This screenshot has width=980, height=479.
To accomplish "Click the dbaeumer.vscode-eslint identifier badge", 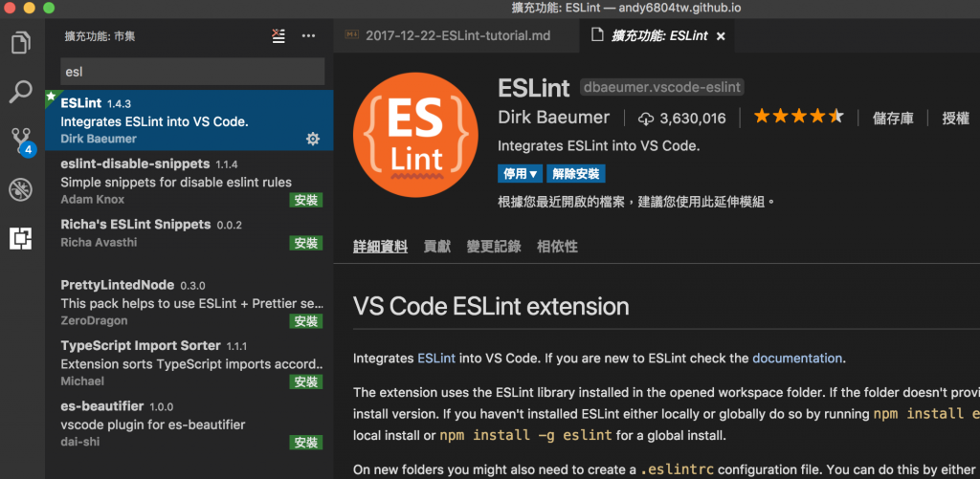I will click(662, 87).
